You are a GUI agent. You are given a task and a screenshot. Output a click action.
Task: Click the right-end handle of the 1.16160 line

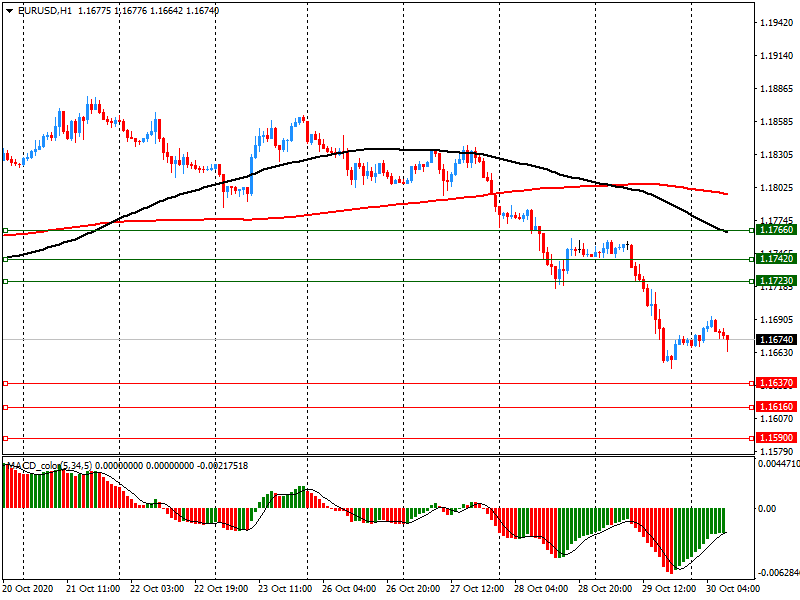click(752, 408)
